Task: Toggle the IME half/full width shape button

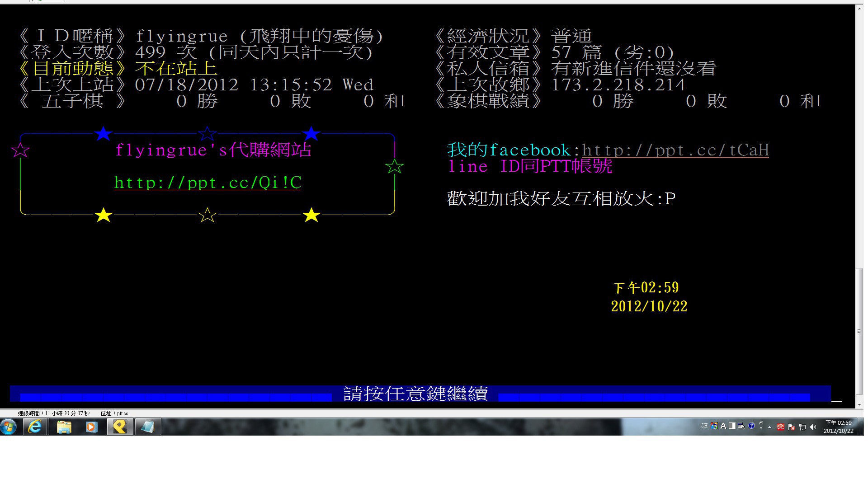Action: click(732, 426)
